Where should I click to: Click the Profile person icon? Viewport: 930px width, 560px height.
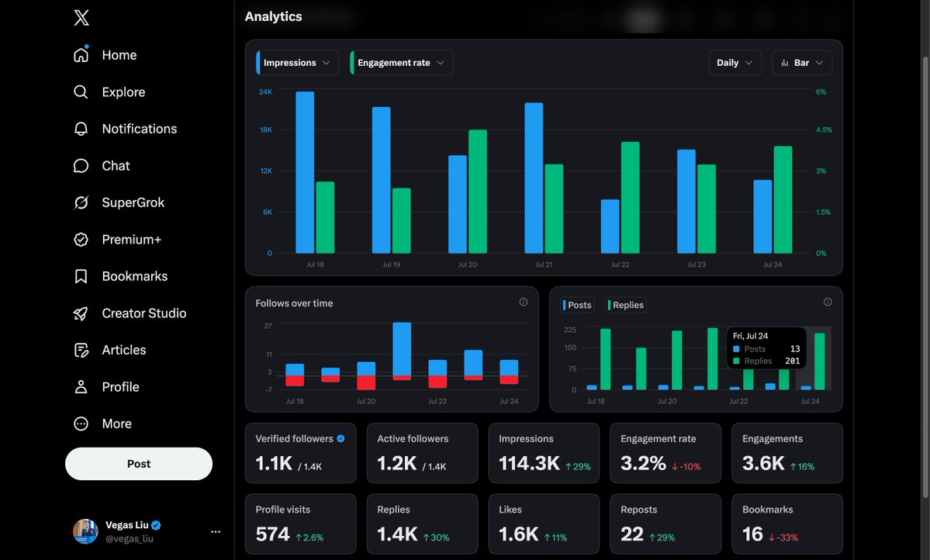coord(81,387)
